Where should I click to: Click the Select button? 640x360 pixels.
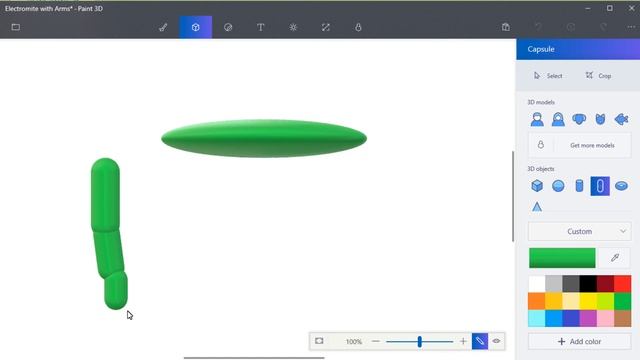548,76
